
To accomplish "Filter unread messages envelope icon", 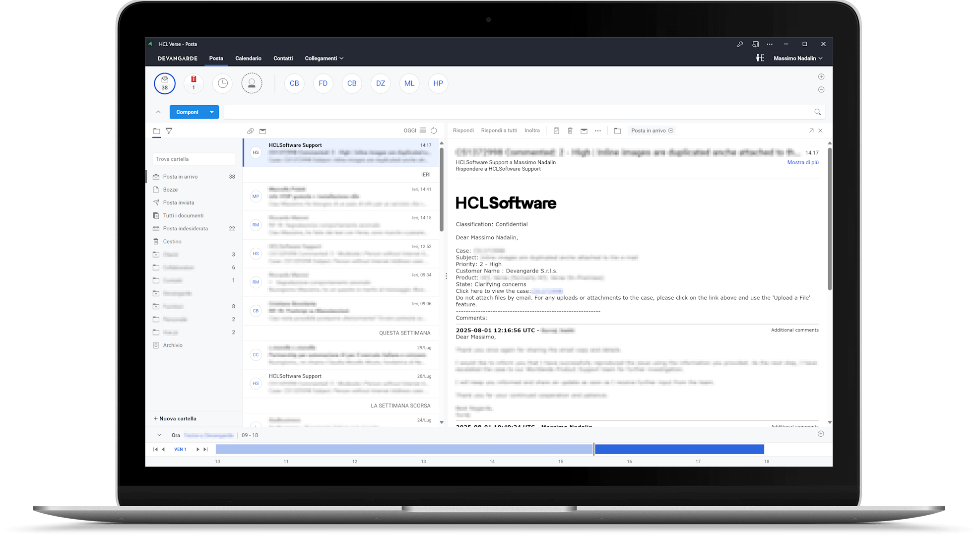I will point(263,131).
